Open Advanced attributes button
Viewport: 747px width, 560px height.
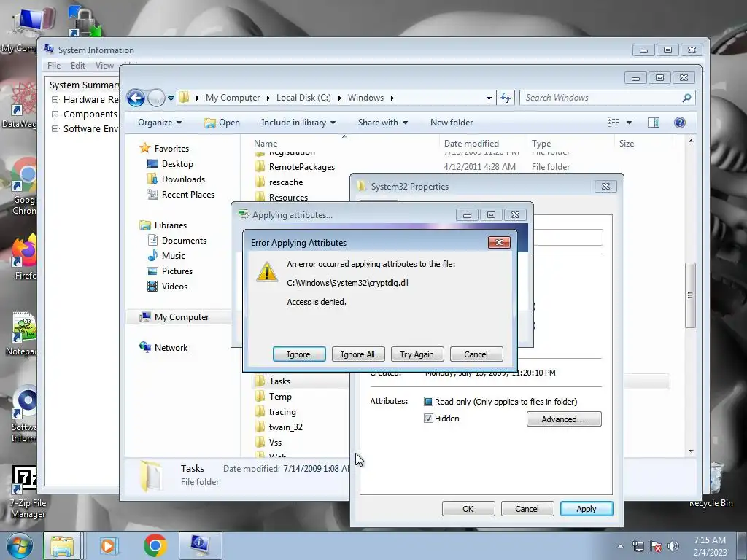pyautogui.click(x=564, y=419)
